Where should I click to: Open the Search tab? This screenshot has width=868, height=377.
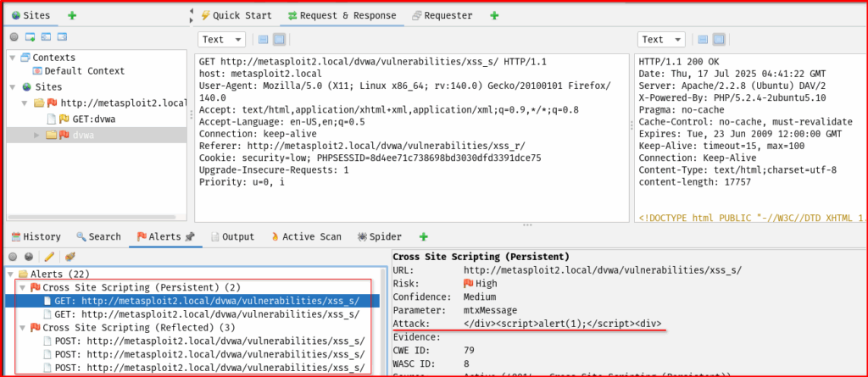[x=98, y=237]
